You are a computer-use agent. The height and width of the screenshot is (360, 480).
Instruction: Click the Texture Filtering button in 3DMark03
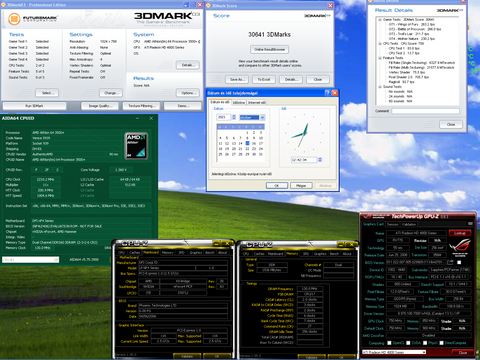point(141,106)
